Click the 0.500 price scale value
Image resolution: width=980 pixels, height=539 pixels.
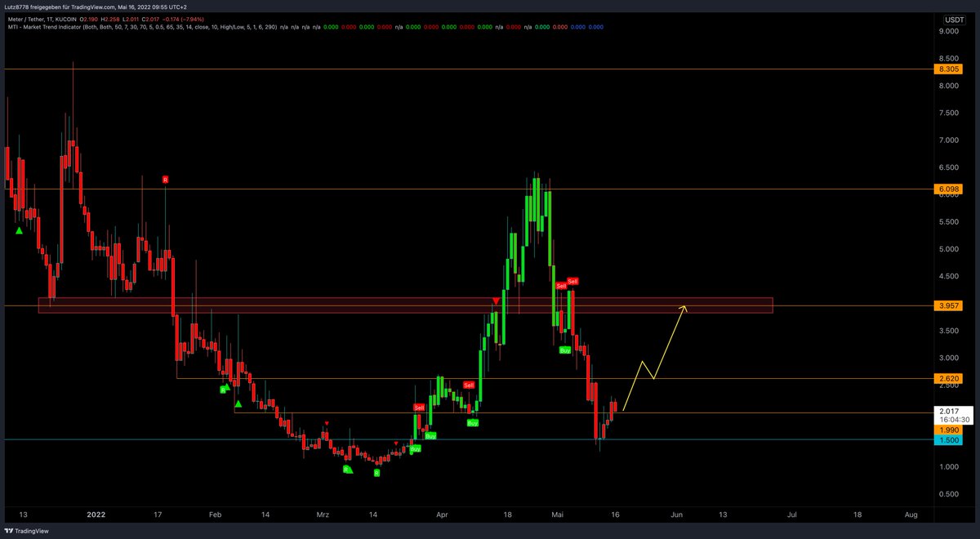[948, 494]
